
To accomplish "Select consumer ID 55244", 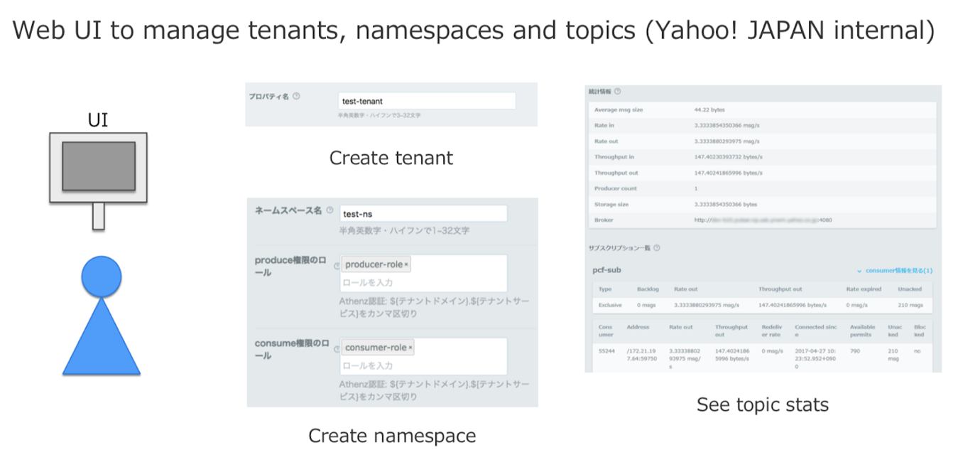I will click(606, 351).
